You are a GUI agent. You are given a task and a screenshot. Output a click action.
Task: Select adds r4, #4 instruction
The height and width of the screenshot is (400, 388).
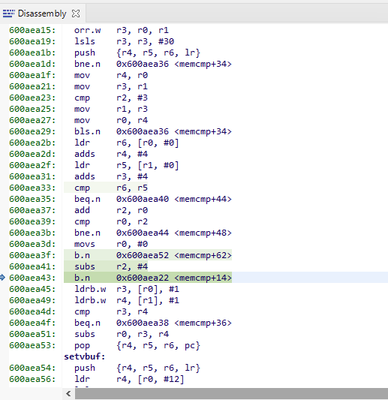pos(111,154)
